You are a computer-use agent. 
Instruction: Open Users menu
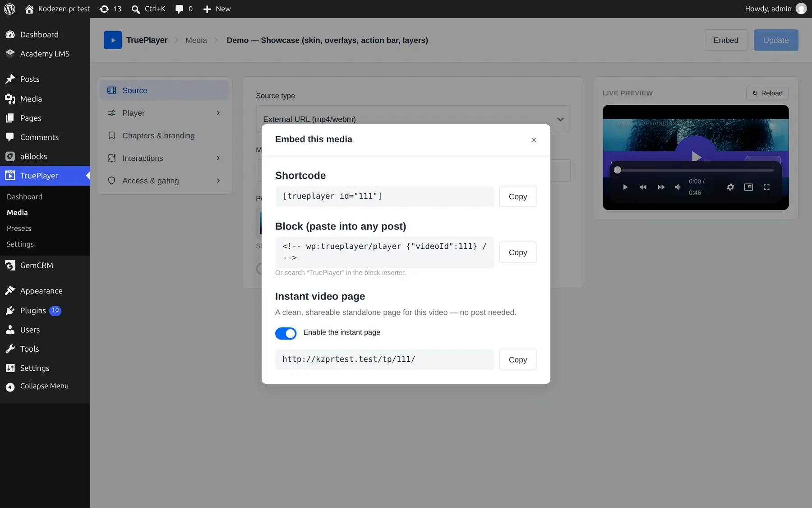(x=45, y=330)
